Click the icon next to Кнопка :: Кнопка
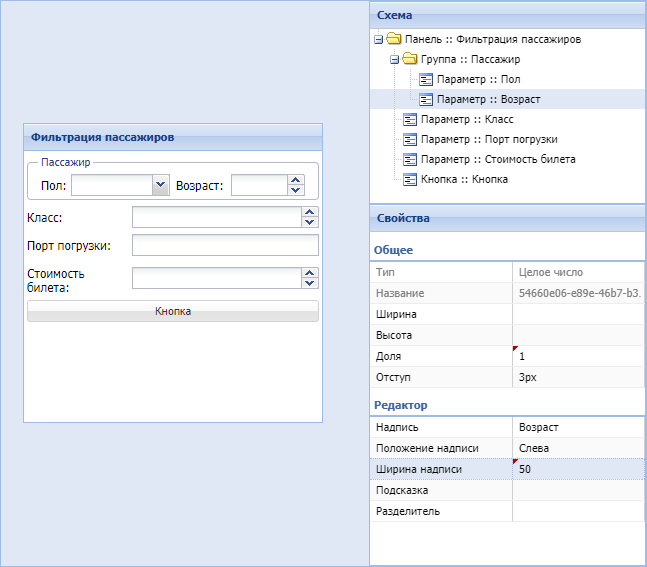Image resolution: width=647 pixels, height=567 pixels. pos(410,179)
